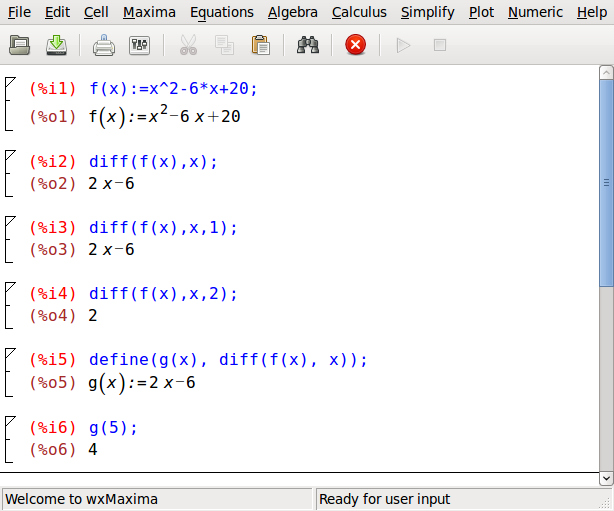The width and height of the screenshot is (614, 511).
Task: Open the Cell menu
Action: point(96,12)
